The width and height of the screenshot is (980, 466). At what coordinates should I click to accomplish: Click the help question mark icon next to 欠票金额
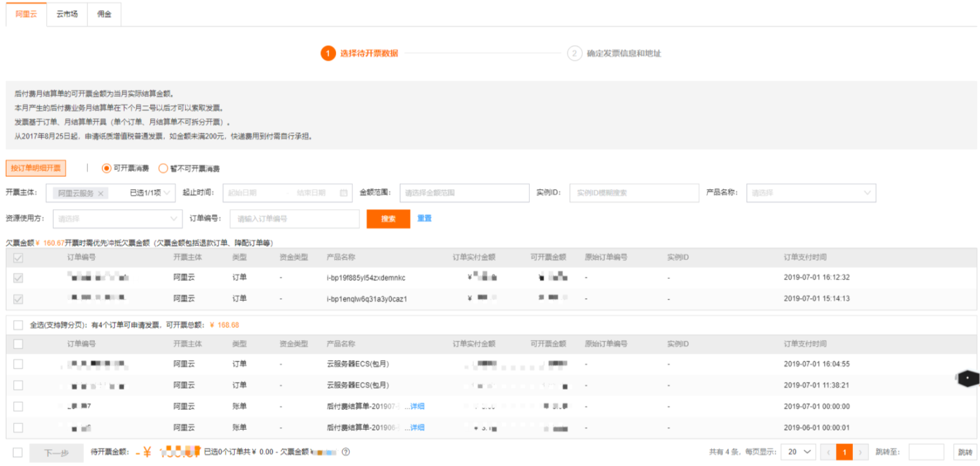coord(346,452)
